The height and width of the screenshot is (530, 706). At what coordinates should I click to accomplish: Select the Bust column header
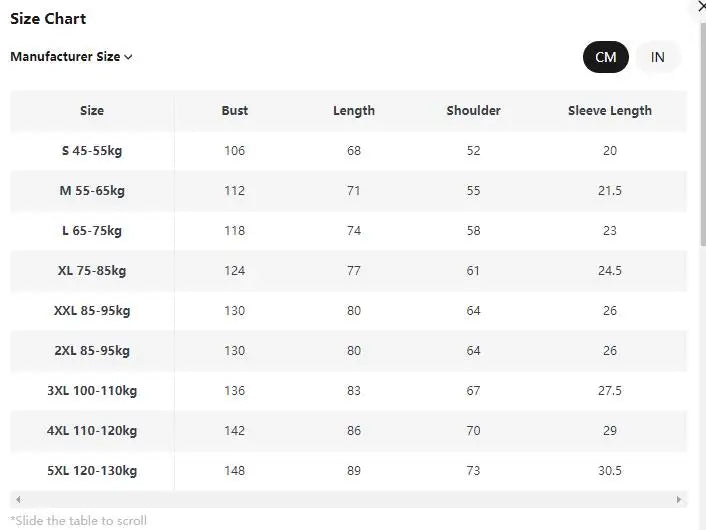coord(235,111)
